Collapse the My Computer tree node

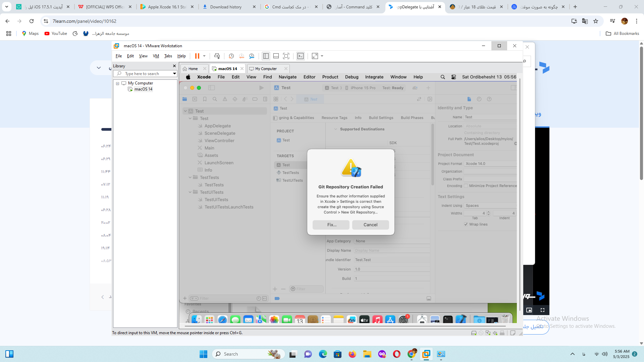tap(118, 83)
